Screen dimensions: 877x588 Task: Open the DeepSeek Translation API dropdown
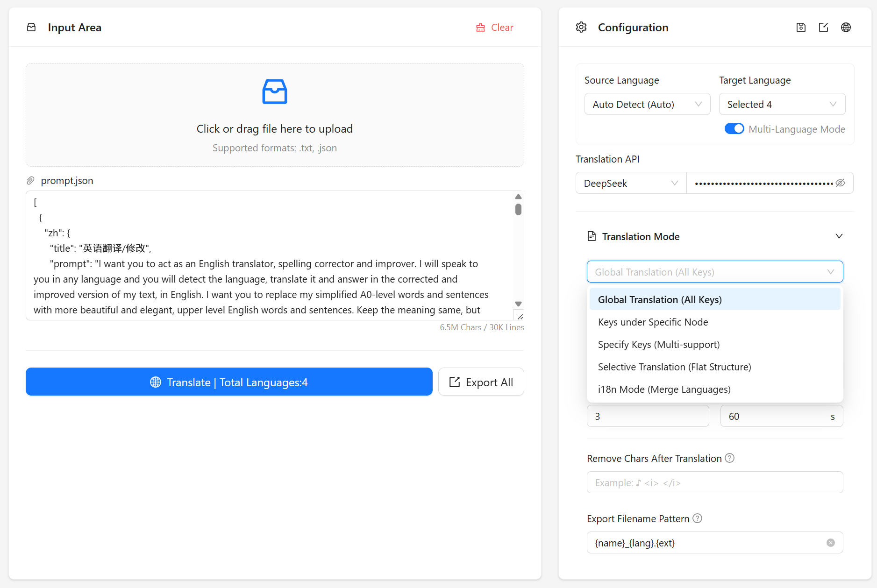point(630,183)
